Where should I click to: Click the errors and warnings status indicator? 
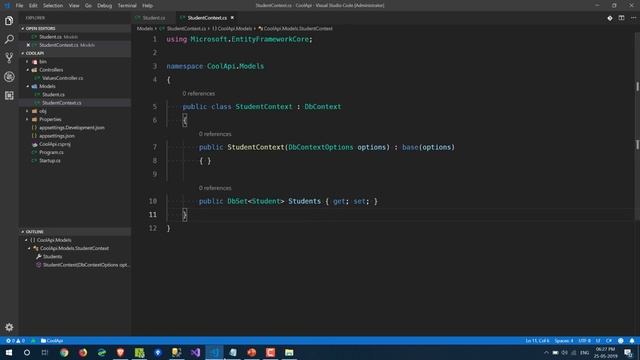(x=15, y=341)
